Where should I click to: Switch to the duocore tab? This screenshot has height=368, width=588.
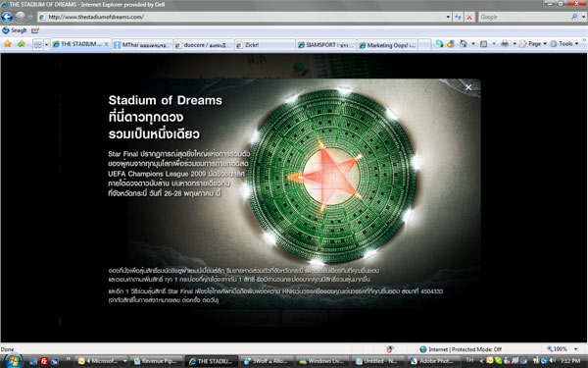click(204, 45)
